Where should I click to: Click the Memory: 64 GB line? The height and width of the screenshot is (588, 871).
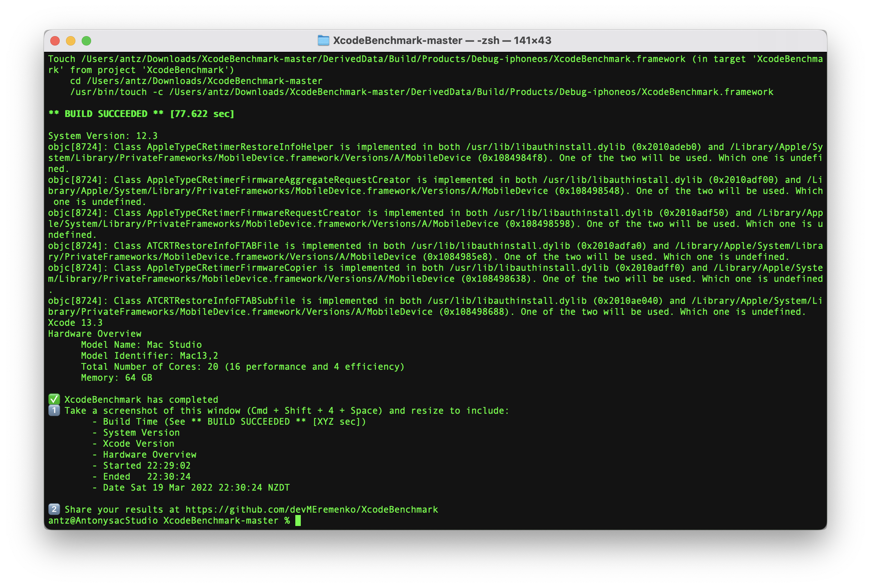click(116, 378)
